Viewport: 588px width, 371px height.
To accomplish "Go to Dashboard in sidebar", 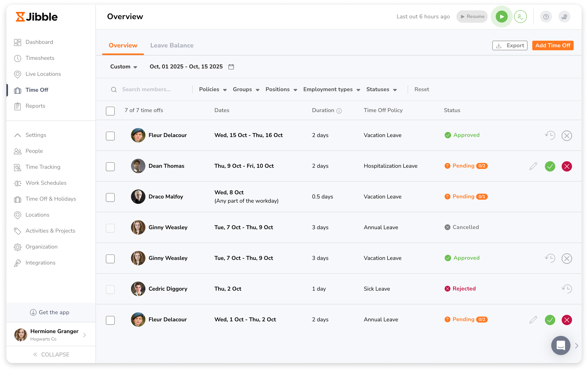I will 33,42.
